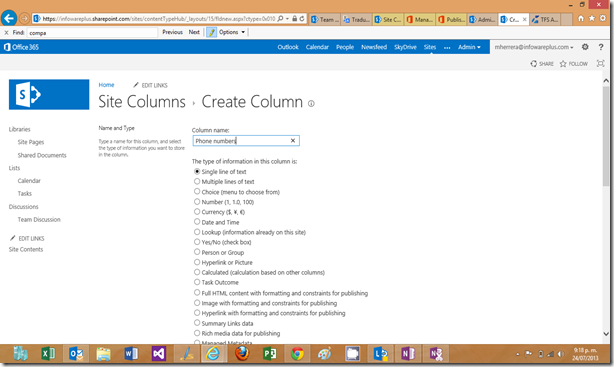Click the browser forward arrow button
The width and height of the screenshot is (614, 367).
click(x=24, y=18)
